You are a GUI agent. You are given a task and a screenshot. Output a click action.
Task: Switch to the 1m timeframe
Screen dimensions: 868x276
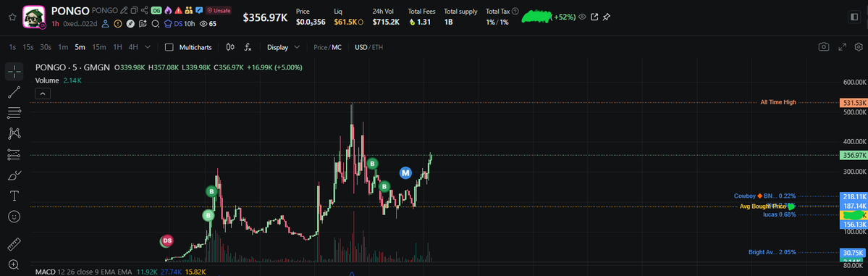[63, 47]
